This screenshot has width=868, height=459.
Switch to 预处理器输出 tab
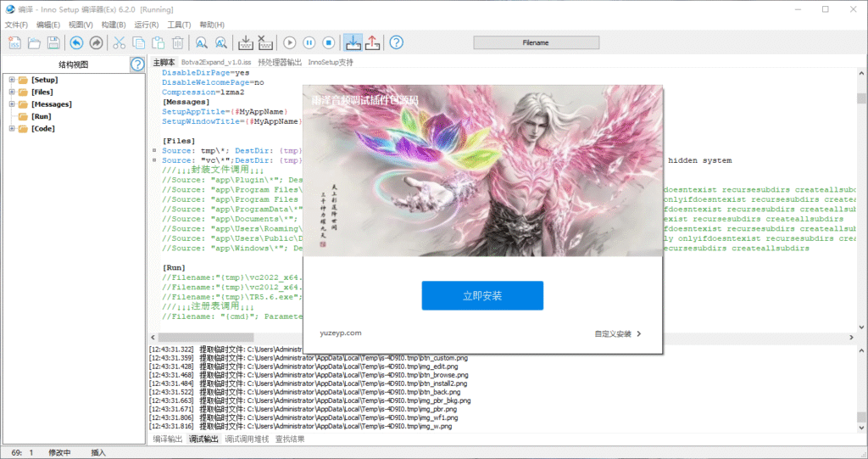pos(280,62)
